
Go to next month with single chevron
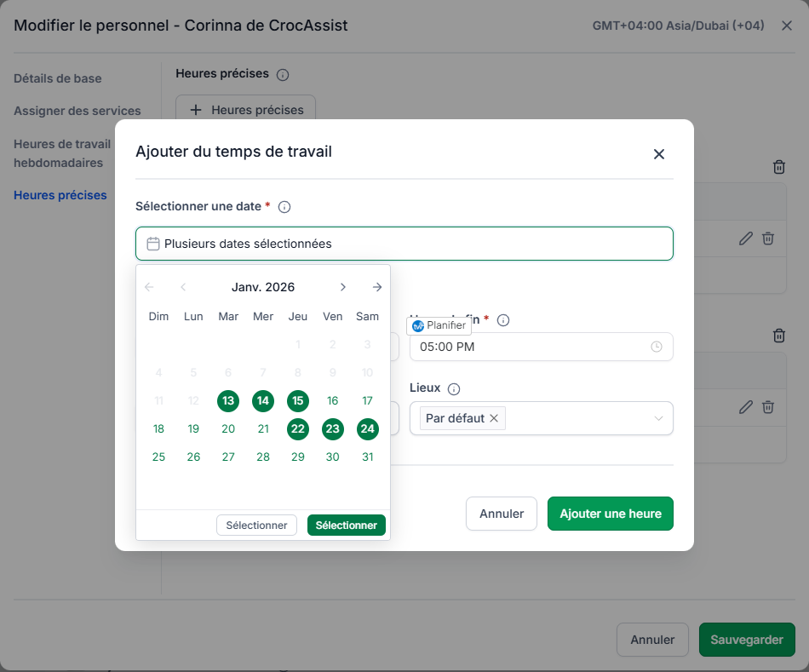pyautogui.click(x=343, y=287)
